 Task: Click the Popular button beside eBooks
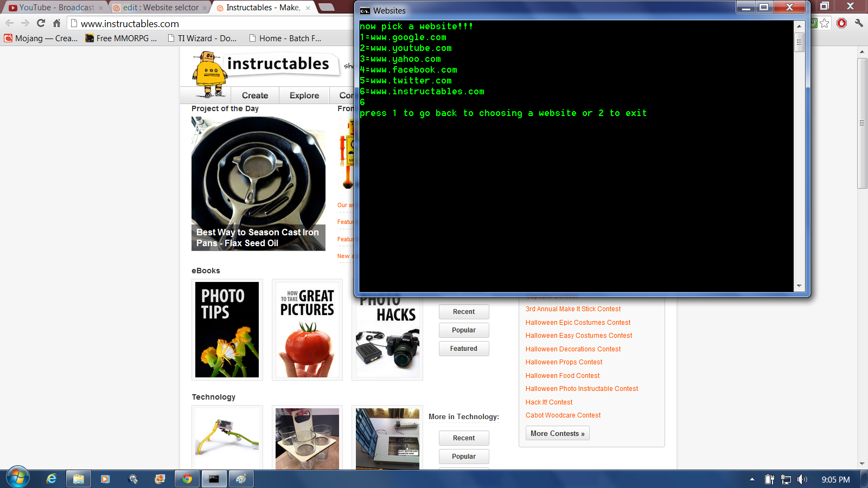click(464, 330)
